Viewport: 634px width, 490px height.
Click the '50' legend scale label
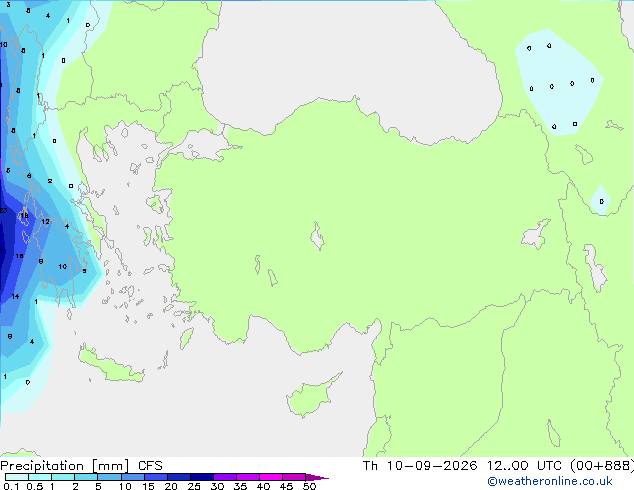309,486
